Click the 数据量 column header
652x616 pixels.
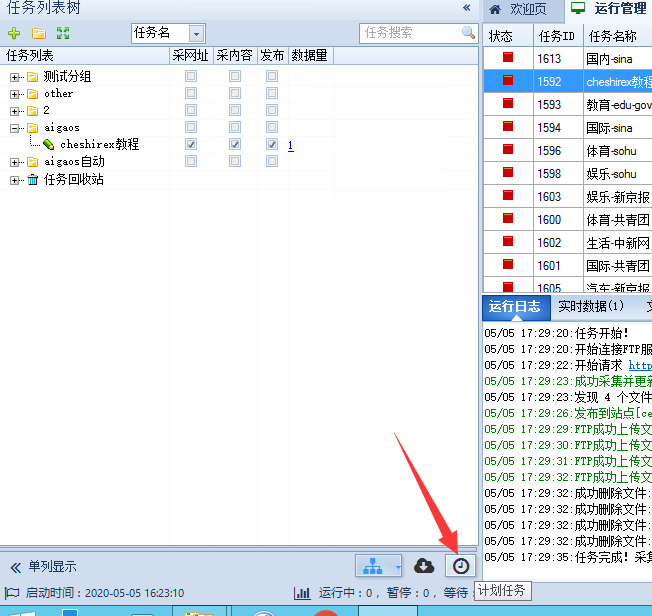coord(310,55)
